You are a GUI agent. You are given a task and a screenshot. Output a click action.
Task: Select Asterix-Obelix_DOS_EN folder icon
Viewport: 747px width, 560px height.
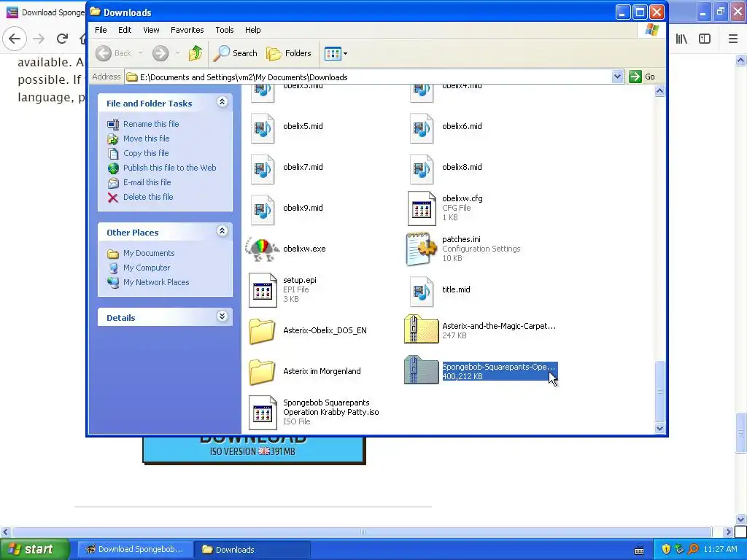click(x=262, y=331)
